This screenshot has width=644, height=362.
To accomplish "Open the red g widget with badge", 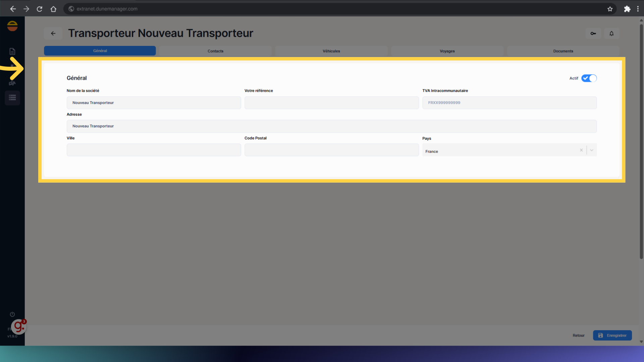I will (x=19, y=327).
